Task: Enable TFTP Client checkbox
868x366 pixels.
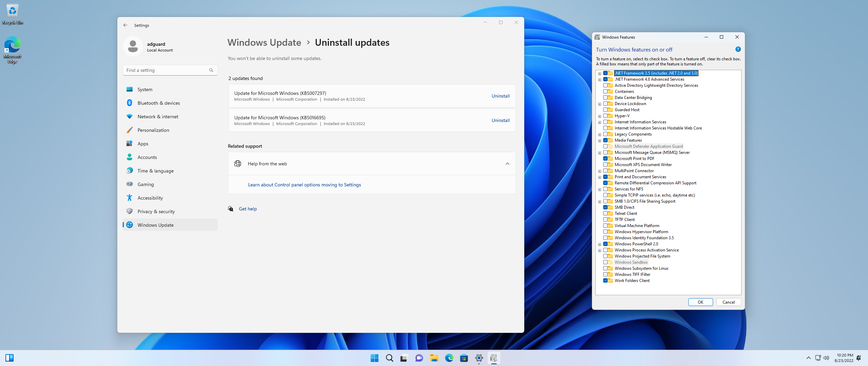Action: pos(605,220)
